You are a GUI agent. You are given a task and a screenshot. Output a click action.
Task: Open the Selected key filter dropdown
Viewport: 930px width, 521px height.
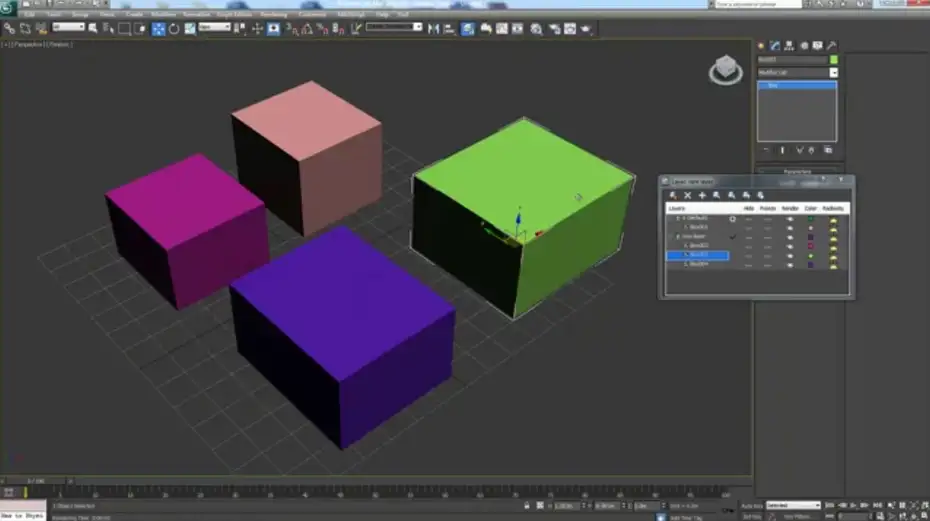pos(793,505)
